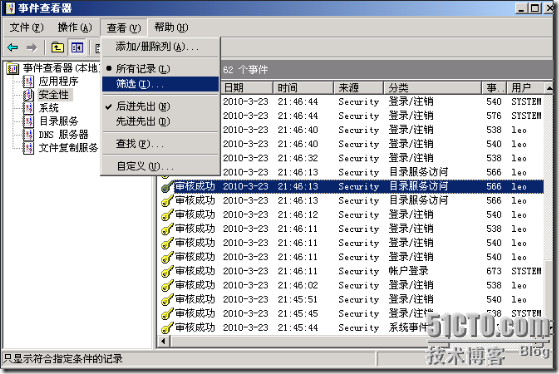
Task: Toggle 后进先出 (N) ordering
Action: tap(160, 106)
